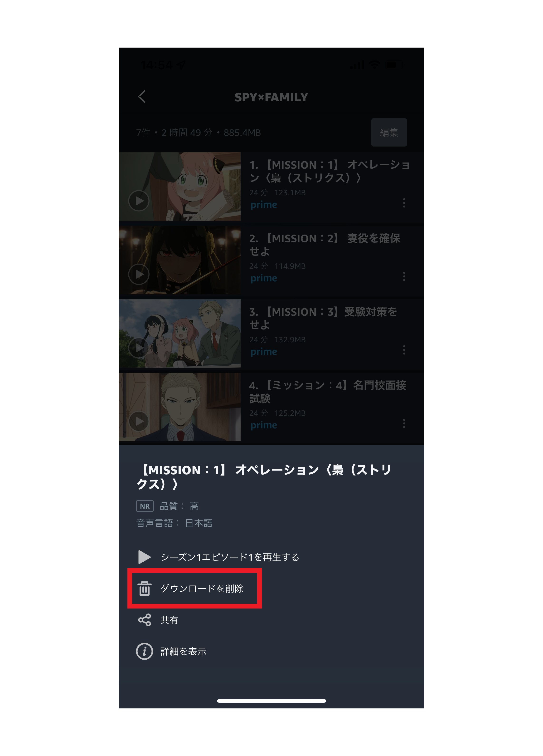Start episode 4 using thumbnail play icon
Image resolution: width=543 pixels, height=756 pixels.
[139, 421]
